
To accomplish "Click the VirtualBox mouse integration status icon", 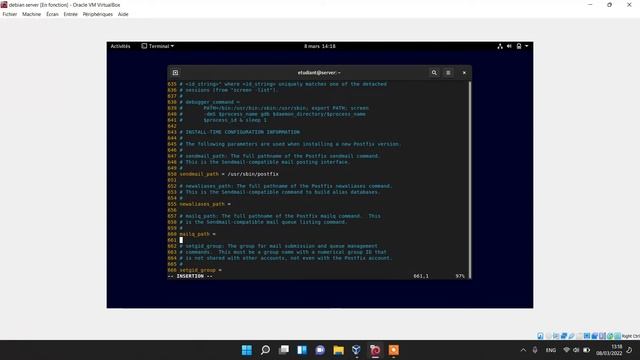I will 610,336.
